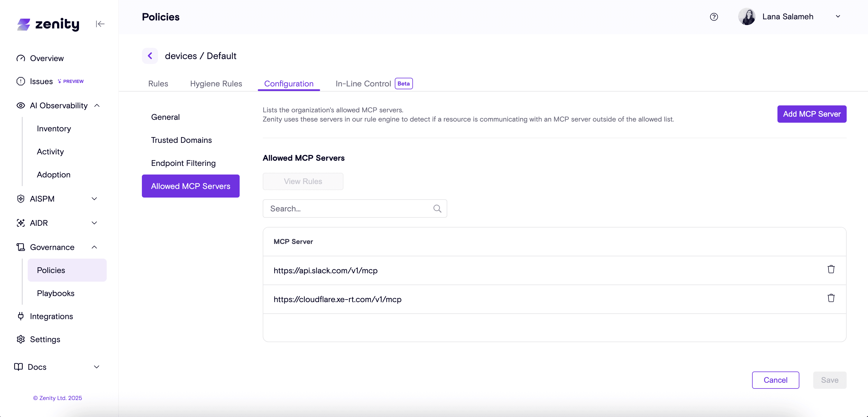868x417 pixels.
Task: Open Settings from the sidebar
Action: pos(45,339)
